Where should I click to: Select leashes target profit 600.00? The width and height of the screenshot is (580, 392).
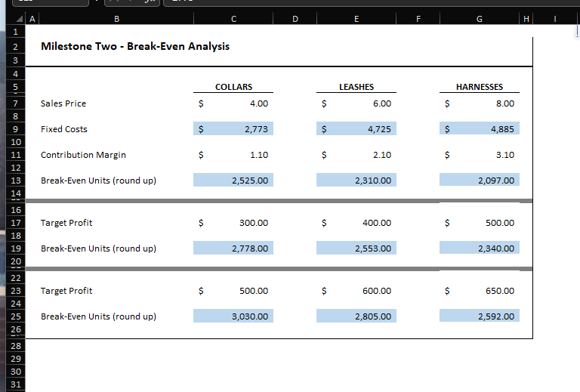tap(356, 291)
